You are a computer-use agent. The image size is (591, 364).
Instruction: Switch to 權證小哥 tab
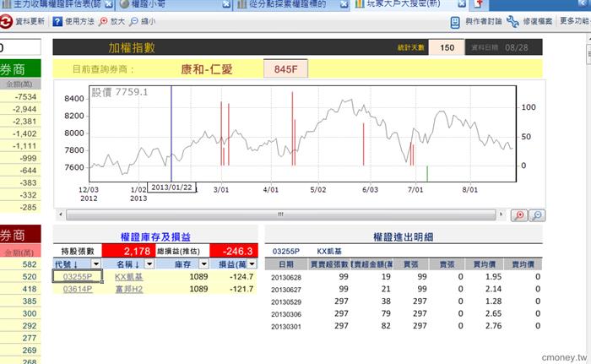pyautogui.click(x=173, y=4)
